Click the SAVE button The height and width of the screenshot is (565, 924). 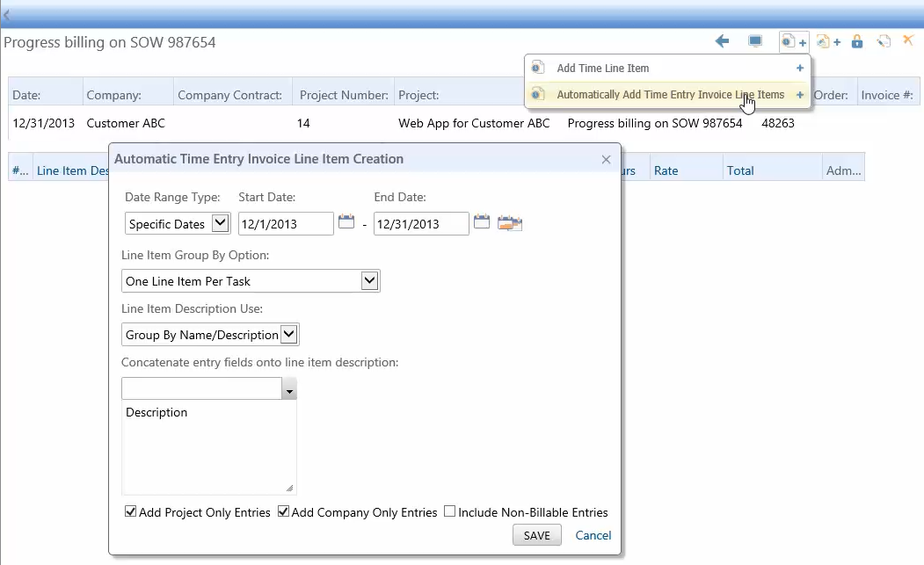tap(536, 534)
